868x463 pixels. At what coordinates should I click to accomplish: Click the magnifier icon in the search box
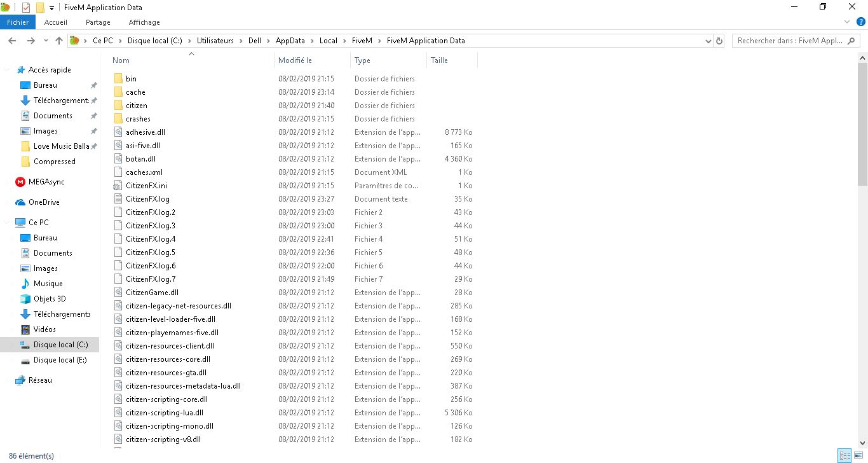tap(851, 41)
